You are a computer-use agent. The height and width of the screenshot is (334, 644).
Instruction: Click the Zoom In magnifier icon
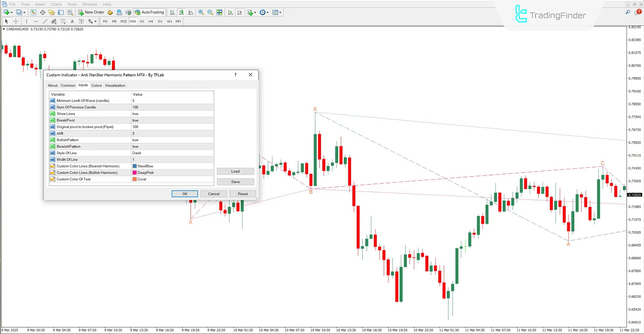coord(201,12)
